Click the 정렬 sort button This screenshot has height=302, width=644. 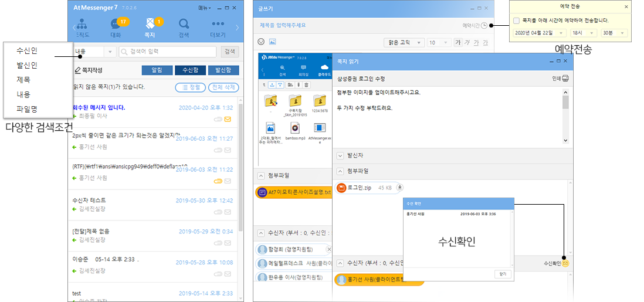click(x=190, y=87)
